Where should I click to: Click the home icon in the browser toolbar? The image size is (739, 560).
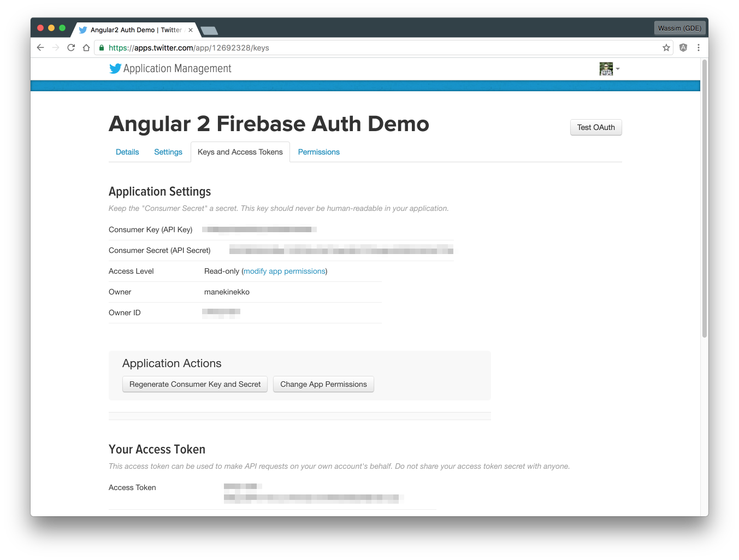pos(86,48)
